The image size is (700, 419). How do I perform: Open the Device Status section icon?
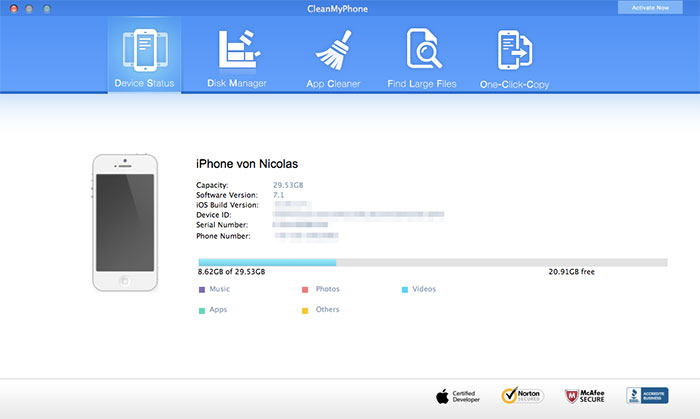point(145,50)
